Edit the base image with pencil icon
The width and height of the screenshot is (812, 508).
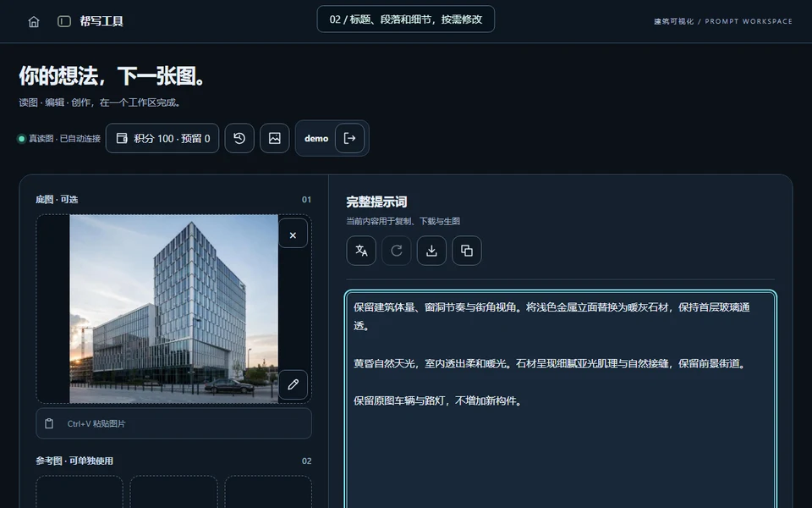[x=294, y=384]
